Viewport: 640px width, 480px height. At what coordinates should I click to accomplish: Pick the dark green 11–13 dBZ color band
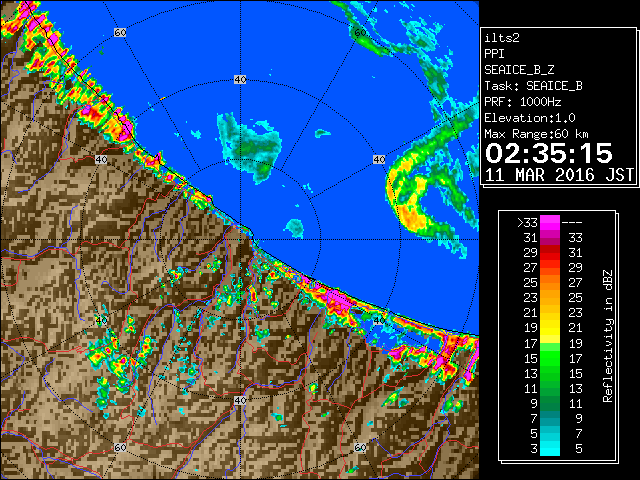pos(550,388)
